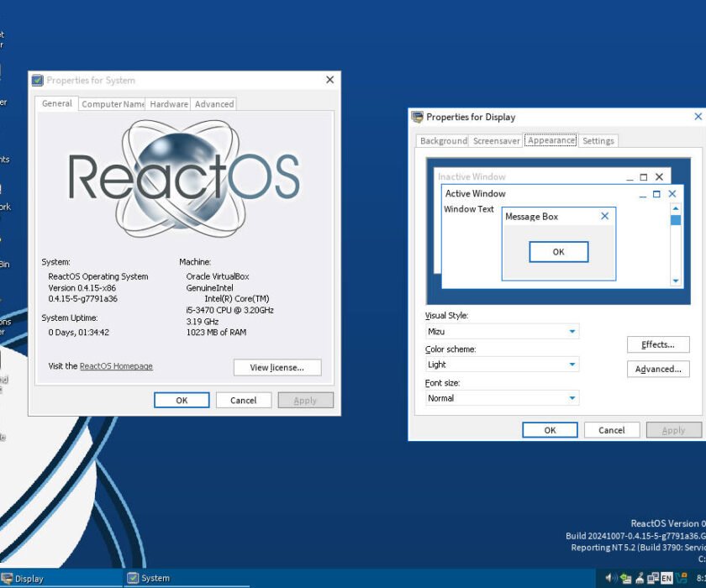Click the volume speaker icon in system tray

pos(609,579)
